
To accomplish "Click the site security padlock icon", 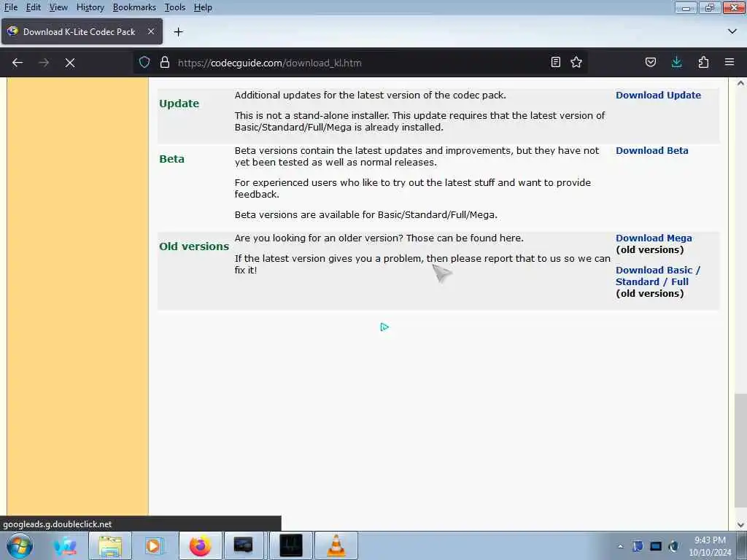I will [x=165, y=63].
